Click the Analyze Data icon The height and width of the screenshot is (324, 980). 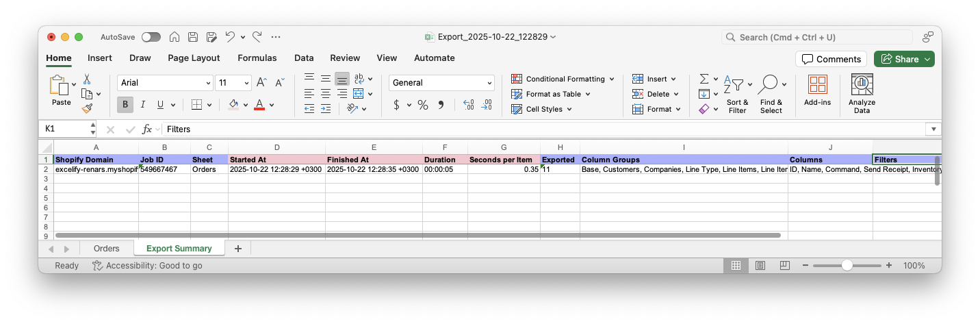pyautogui.click(x=862, y=85)
